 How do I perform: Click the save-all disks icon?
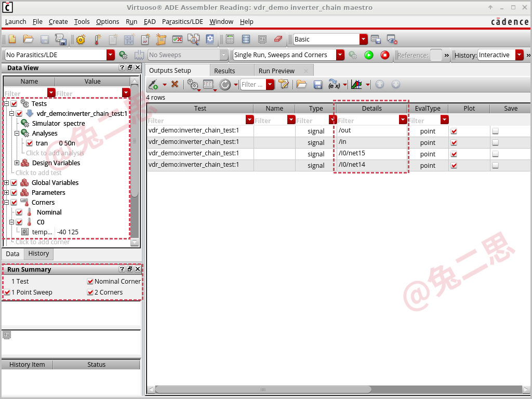point(61,39)
